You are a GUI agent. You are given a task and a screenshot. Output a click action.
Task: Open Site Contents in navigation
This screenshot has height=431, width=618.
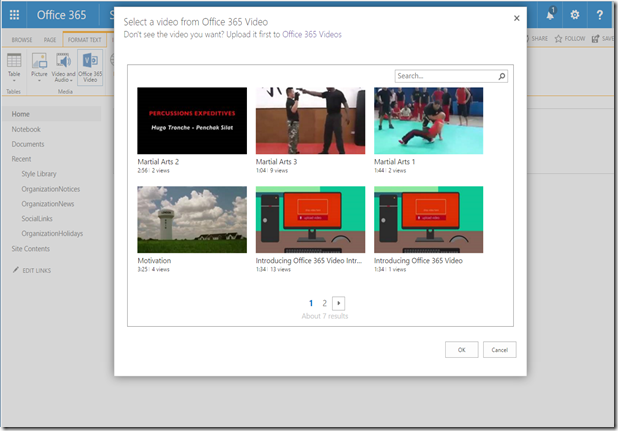(31, 249)
